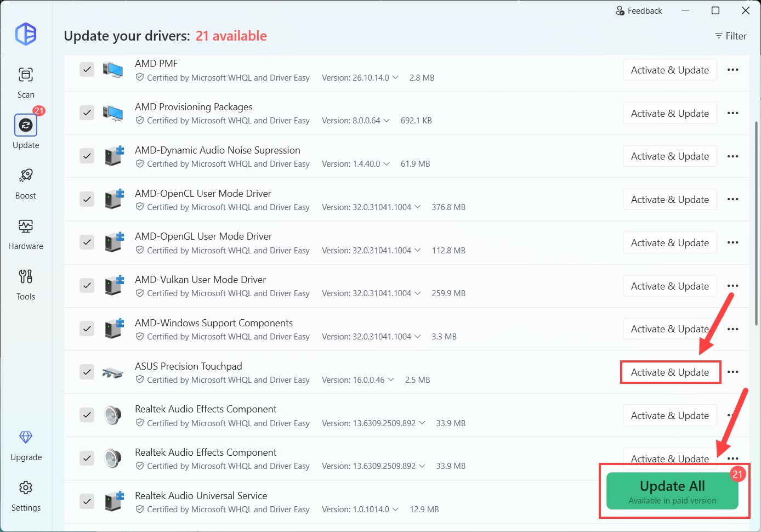Click the AMD-Vulkan driver component icon
The height and width of the screenshot is (532, 761).
(114, 285)
